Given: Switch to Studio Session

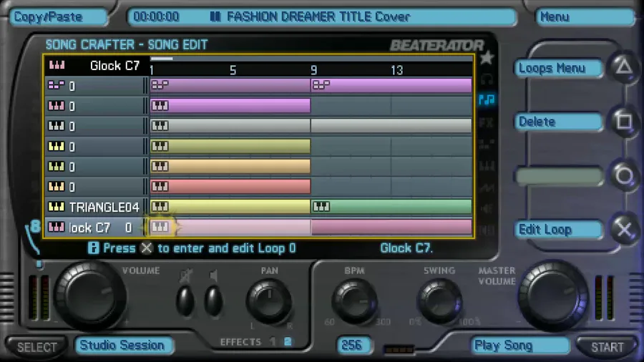Looking at the screenshot, I should (124, 345).
